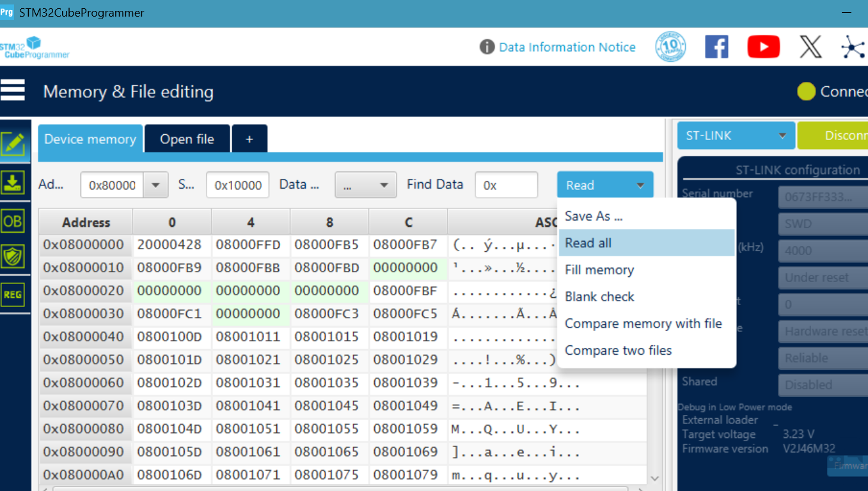Add a new tab with plus button
The image size is (868, 491).
click(x=249, y=139)
